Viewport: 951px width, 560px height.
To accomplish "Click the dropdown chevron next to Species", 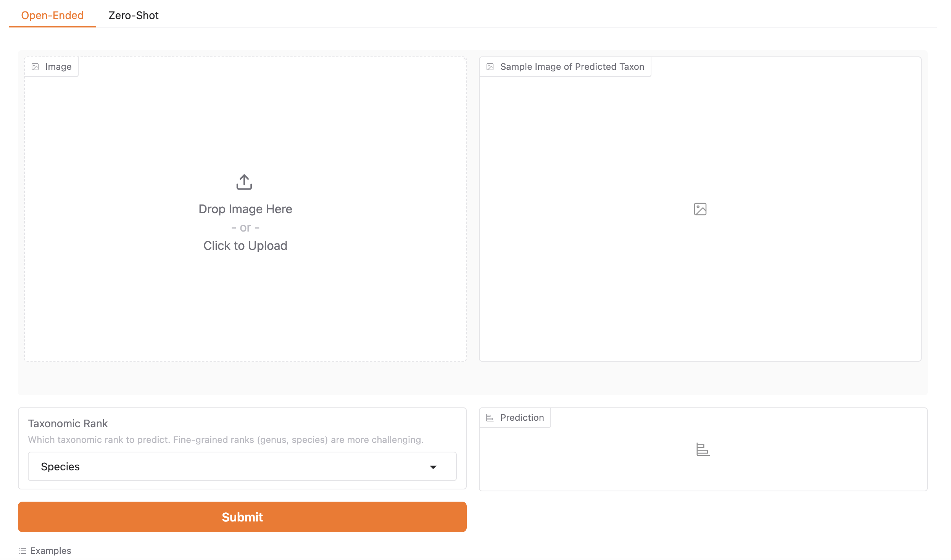I will [x=433, y=467].
